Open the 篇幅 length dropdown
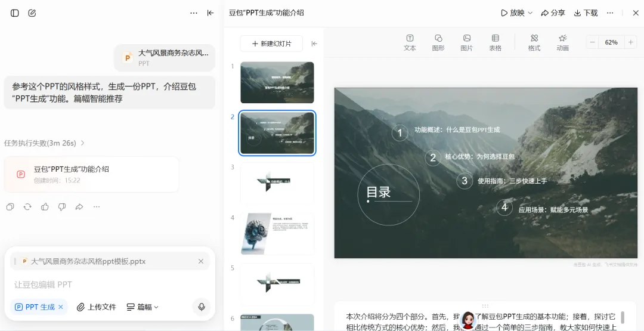This screenshot has width=644, height=331. (x=143, y=307)
